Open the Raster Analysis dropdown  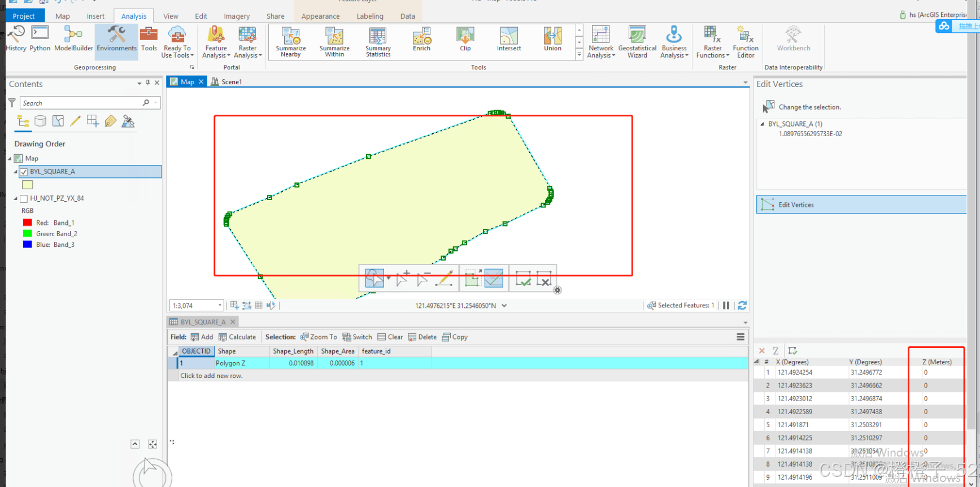[x=248, y=42]
